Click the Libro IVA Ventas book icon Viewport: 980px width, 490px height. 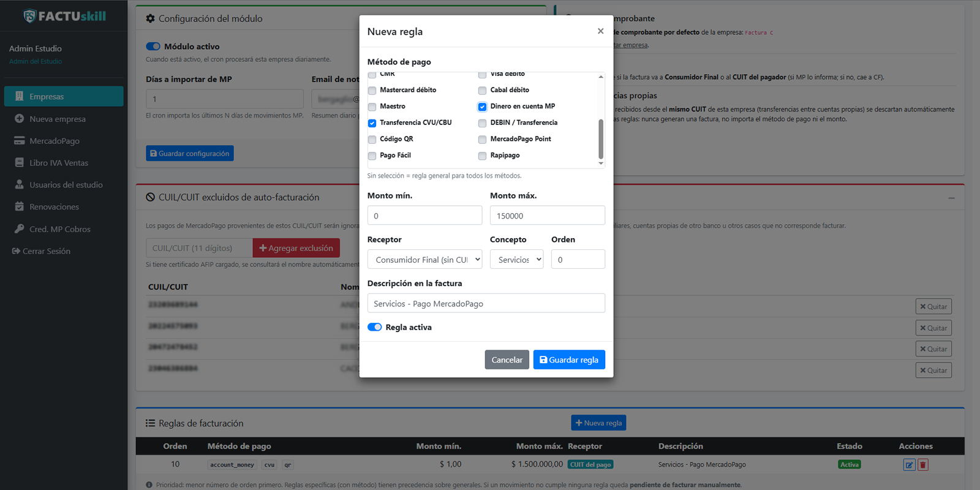(x=19, y=163)
